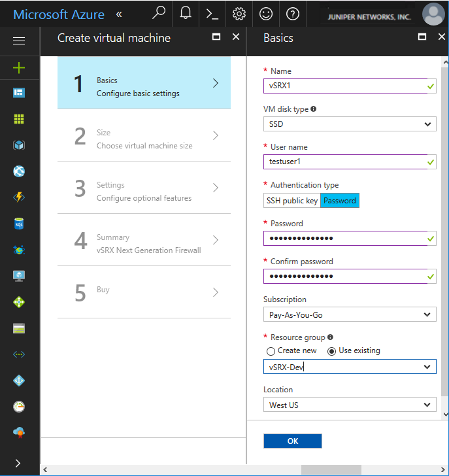
Task: Click the Name field containing vSRX1
Action: 343,86
